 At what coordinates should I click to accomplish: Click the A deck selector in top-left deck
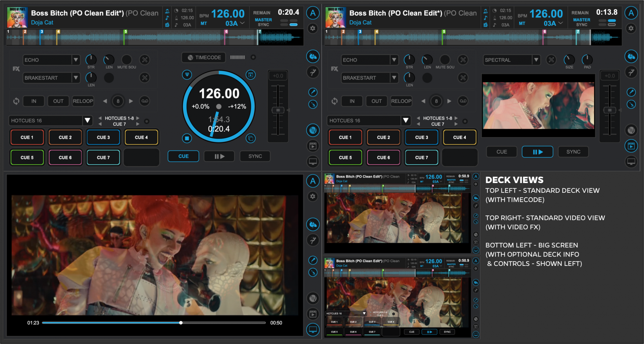point(313,13)
